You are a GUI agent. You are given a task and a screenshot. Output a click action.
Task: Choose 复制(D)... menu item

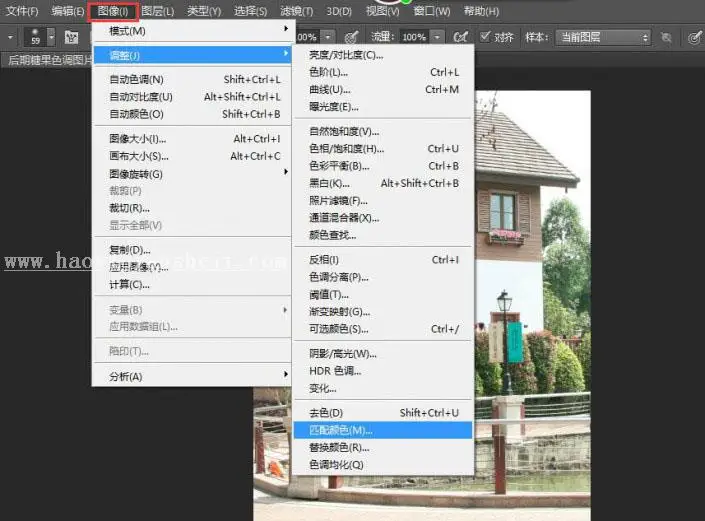pyautogui.click(x=192, y=250)
